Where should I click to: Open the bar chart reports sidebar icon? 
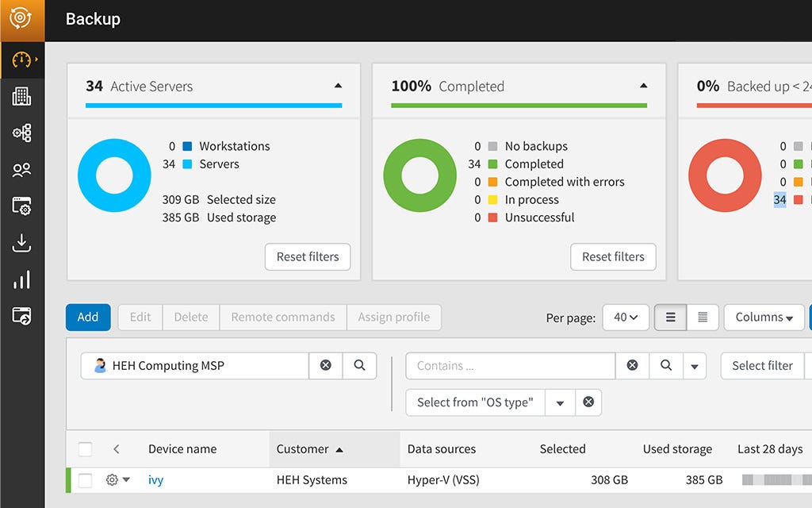click(x=21, y=279)
